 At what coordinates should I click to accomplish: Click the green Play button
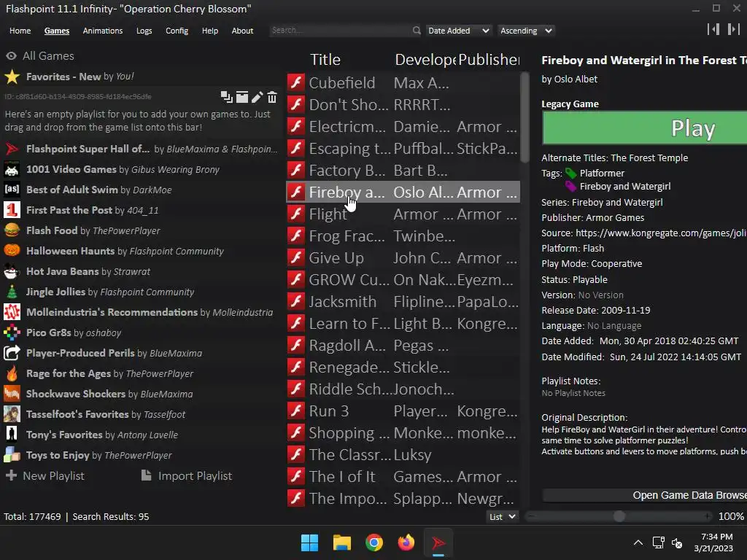644,128
